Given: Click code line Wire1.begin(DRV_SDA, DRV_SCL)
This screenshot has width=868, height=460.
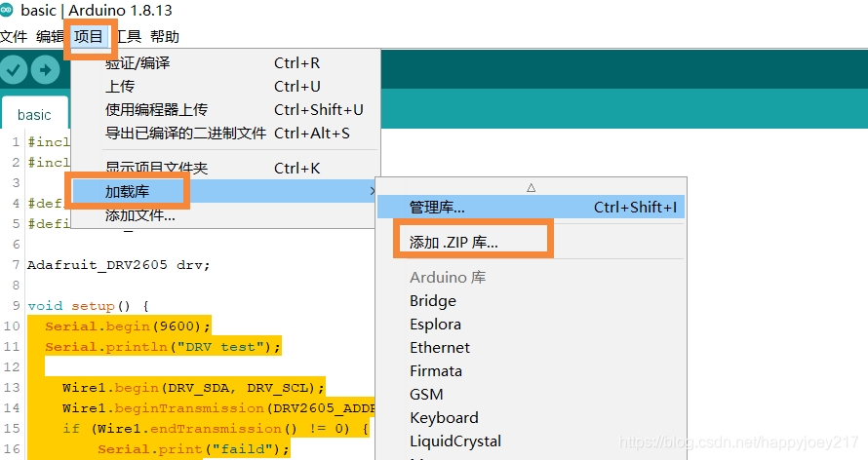Looking at the screenshot, I should click(193, 388).
